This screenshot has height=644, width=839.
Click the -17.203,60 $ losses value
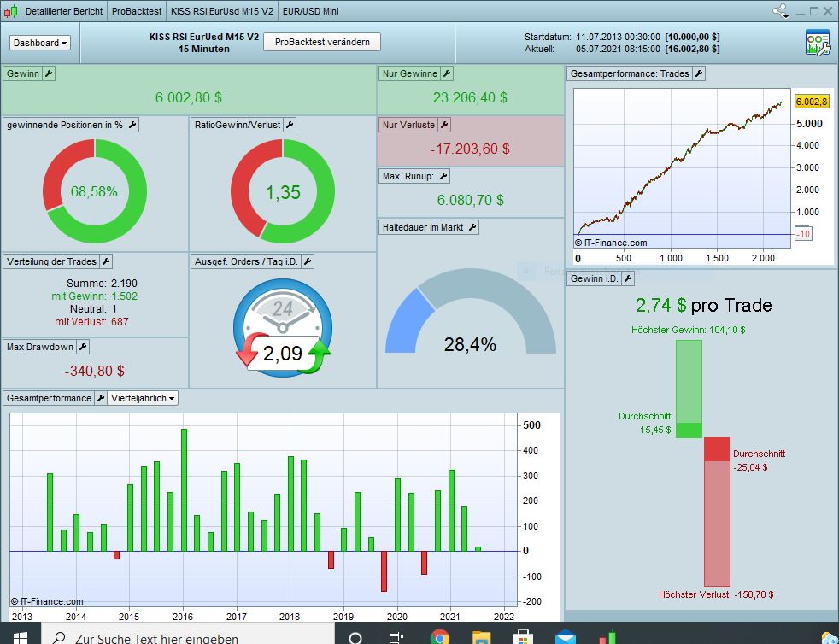point(470,149)
